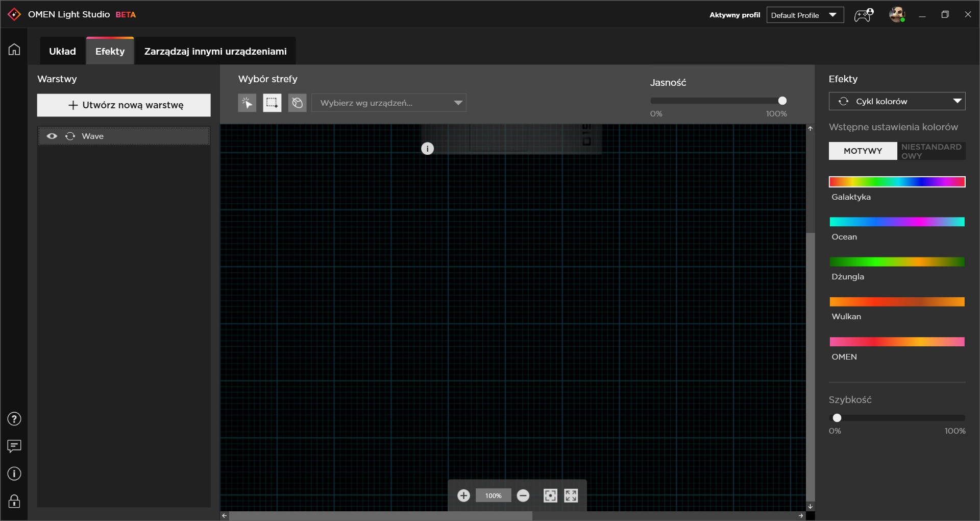The width and height of the screenshot is (980, 521).
Task: Open the Cykl kolorów effect dropdown
Action: point(897,101)
